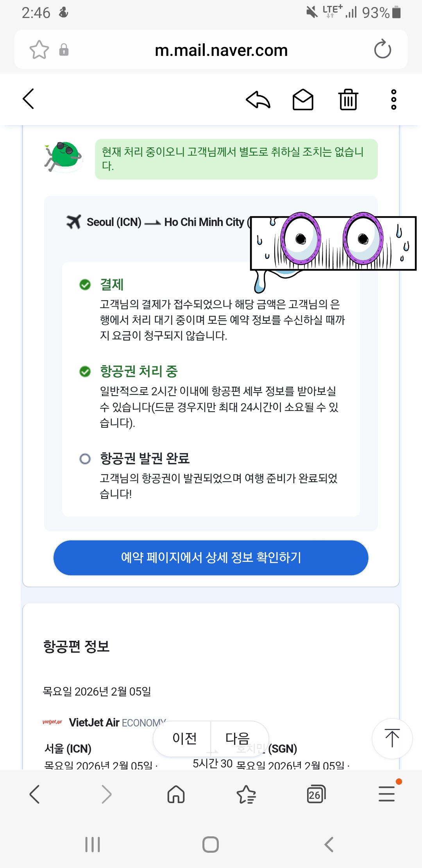Go to previous email with 이전
Image resolution: width=422 pixels, height=868 pixels.
[184, 738]
